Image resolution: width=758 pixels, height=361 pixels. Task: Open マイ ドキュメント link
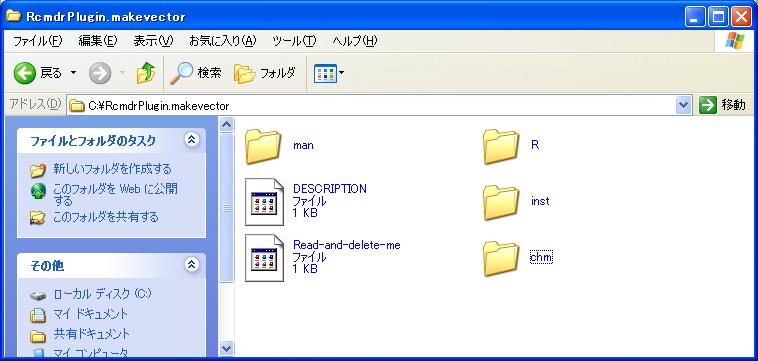(91, 314)
